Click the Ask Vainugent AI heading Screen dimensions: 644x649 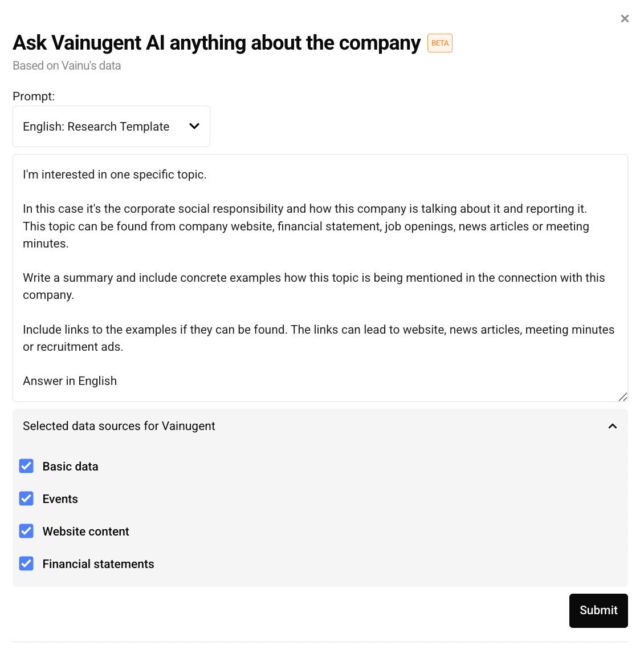[x=217, y=43]
